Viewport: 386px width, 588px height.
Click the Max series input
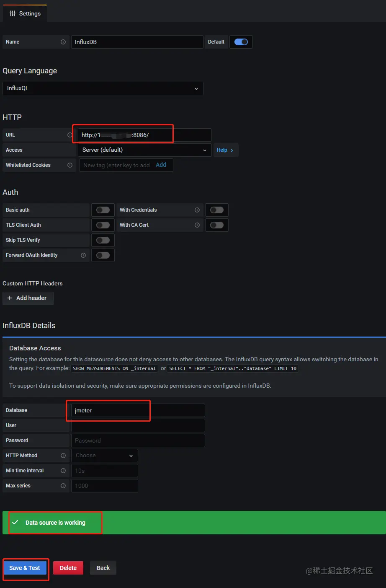[x=105, y=486]
